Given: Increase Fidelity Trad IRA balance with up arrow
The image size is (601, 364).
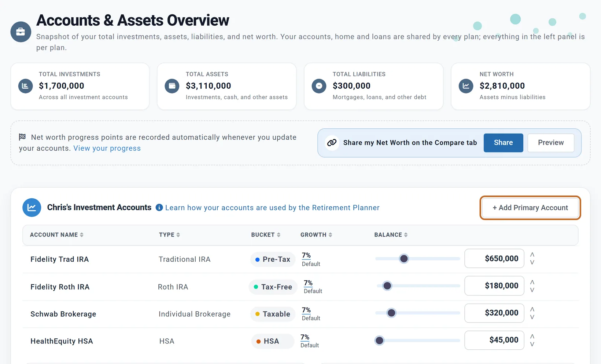Looking at the screenshot, I should coord(532,254).
